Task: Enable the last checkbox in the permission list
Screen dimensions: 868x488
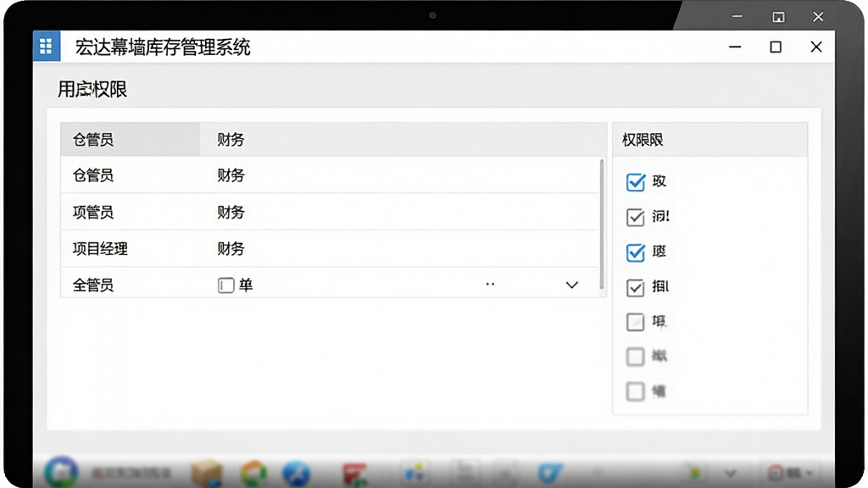Action: pos(636,391)
